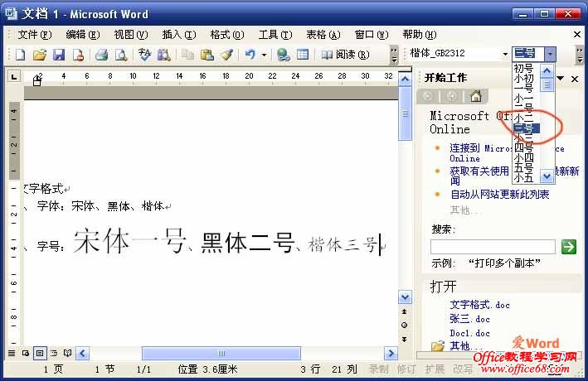The image size is (588, 381).
Task: Save the document with the floppy disk icon
Action: (x=59, y=55)
